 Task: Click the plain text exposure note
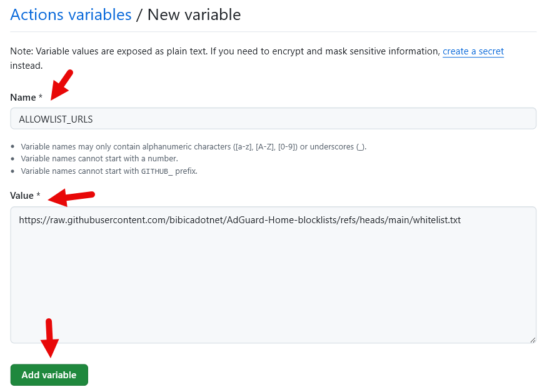(x=225, y=51)
